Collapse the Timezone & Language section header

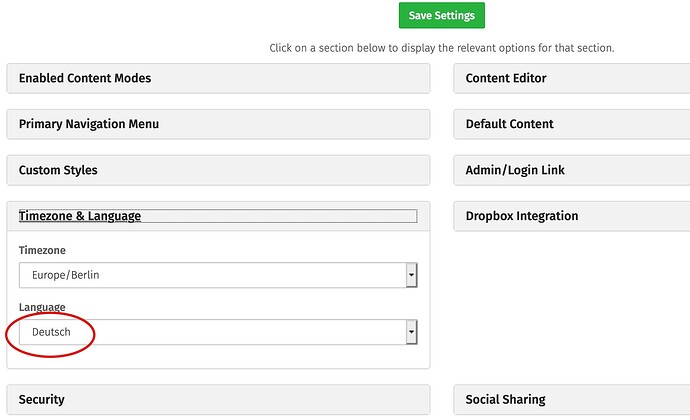pos(80,216)
